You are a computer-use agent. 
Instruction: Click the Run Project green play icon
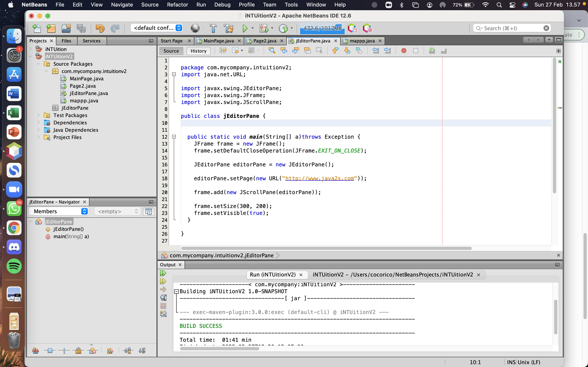(245, 28)
